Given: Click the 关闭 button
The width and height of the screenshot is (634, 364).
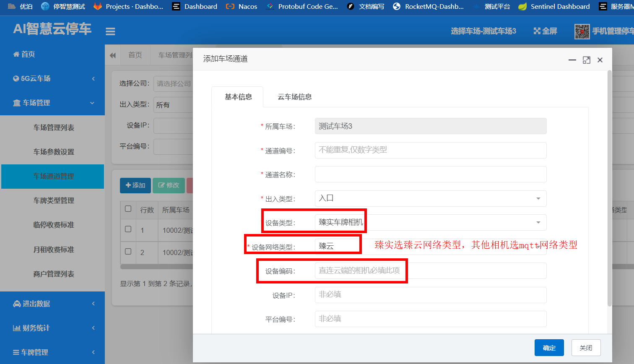Looking at the screenshot, I should click(586, 348).
